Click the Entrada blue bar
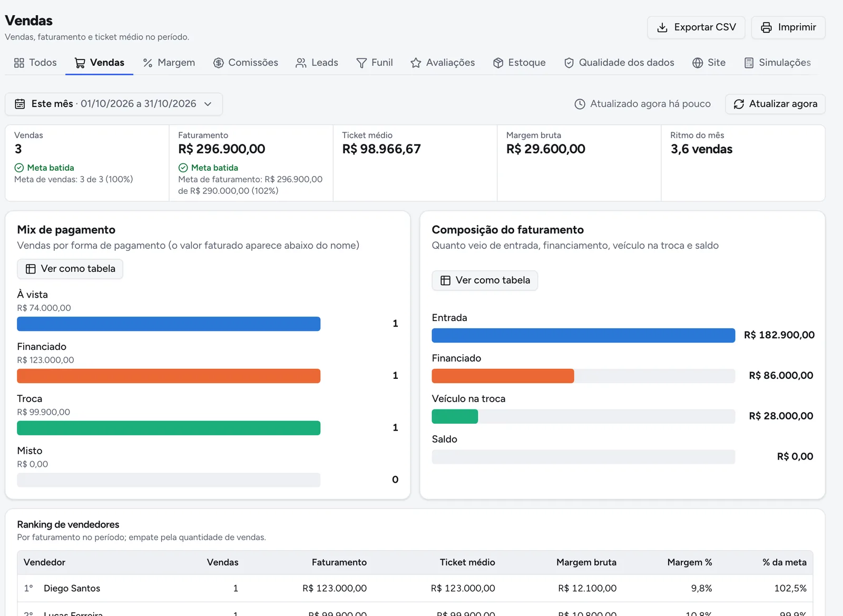This screenshot has height=616, width=843. pyautogui.click(x=583, y=335)
